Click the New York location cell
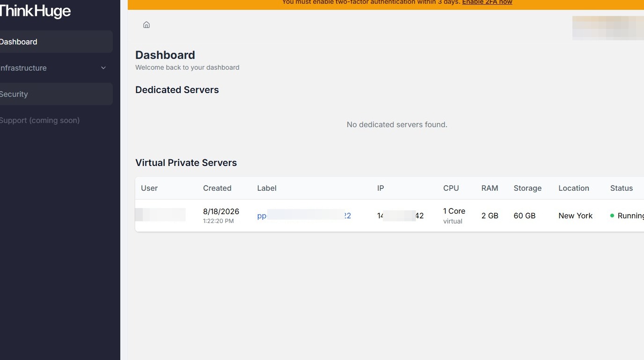Image resolution: width=644 pixels, height=360 pixels. point(576,216)
